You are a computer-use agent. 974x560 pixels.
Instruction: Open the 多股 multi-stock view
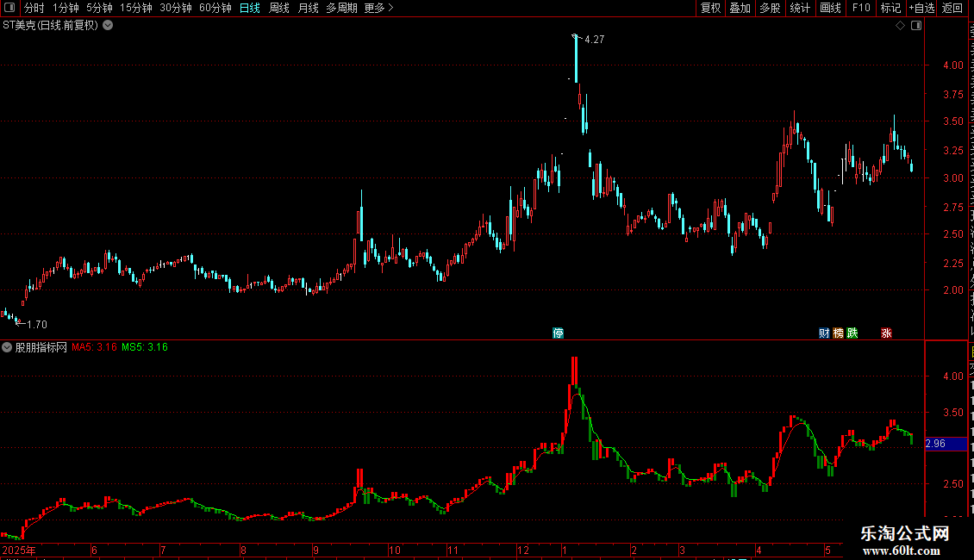[x=771, y=8]
